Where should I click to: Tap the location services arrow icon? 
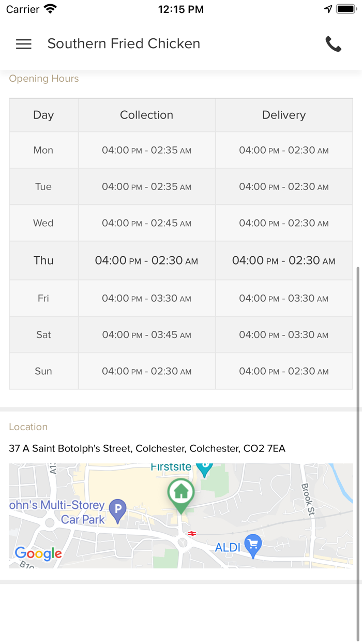tap(328, 9)
